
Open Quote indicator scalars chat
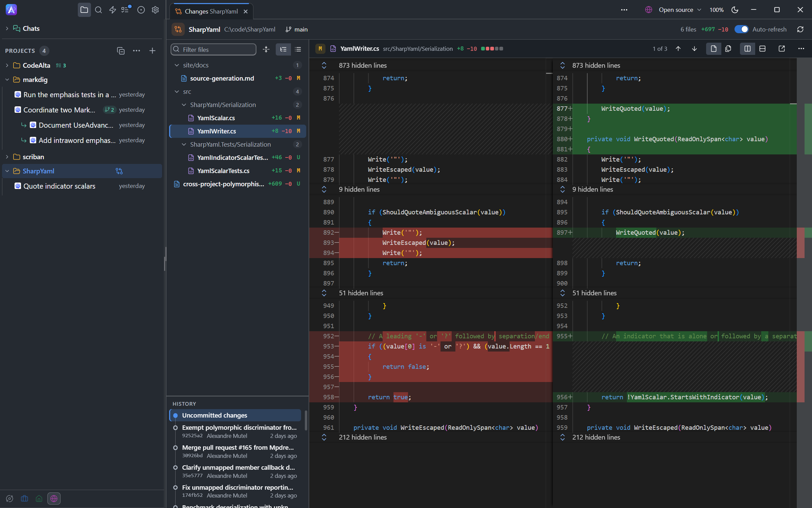point(81,186)
